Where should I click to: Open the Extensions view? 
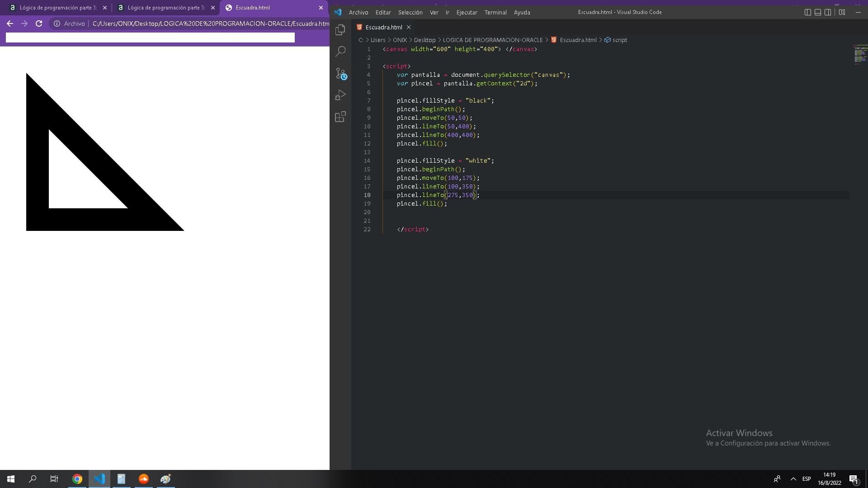pyautogui.click(x=340, y=117)
